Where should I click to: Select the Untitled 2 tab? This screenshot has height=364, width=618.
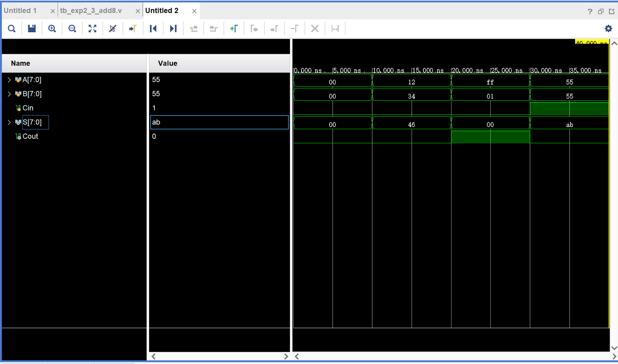(x=162, y=11)
